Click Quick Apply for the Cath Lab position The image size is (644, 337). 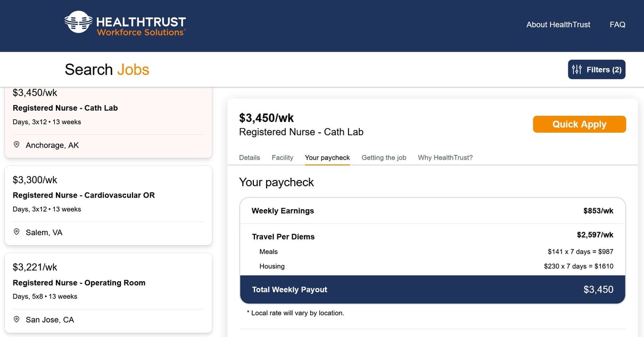click(579, 124)
